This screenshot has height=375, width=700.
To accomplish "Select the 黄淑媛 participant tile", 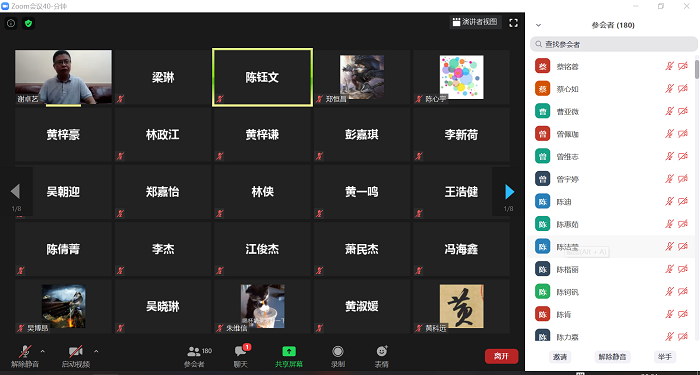I will 362,306.
